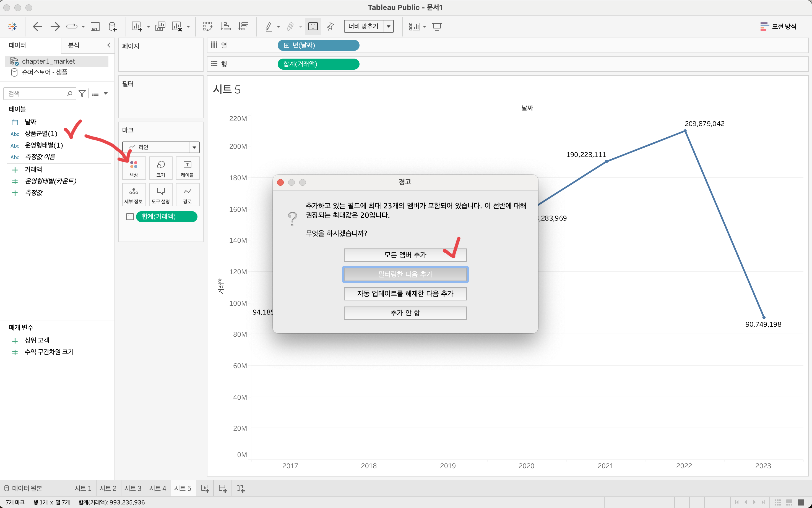Expand the 년(날짜) pill plus toggle
Screen dimensions: 812x508
click(x=286, y=45)
